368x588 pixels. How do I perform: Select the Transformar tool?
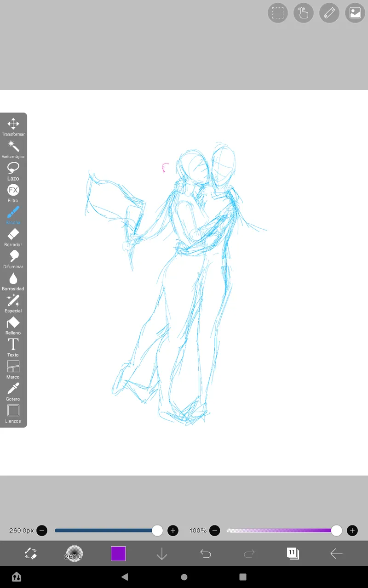tap(13, 127)
